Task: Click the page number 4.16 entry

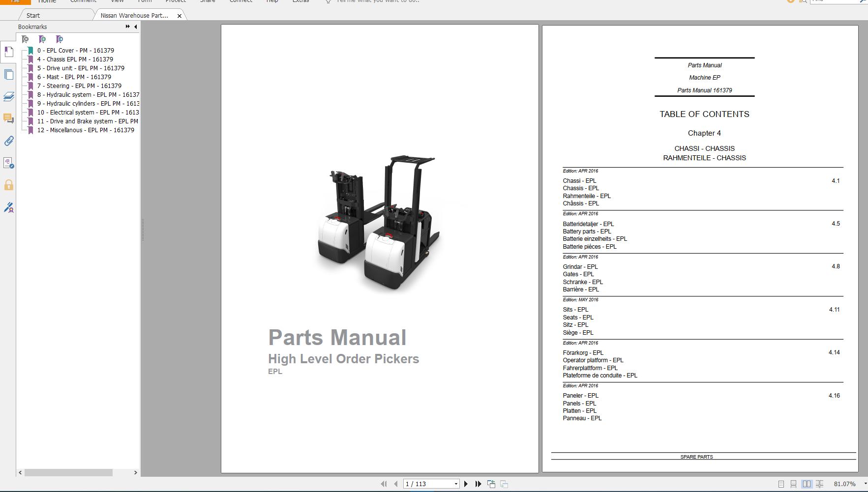Action: click(834, 396)
